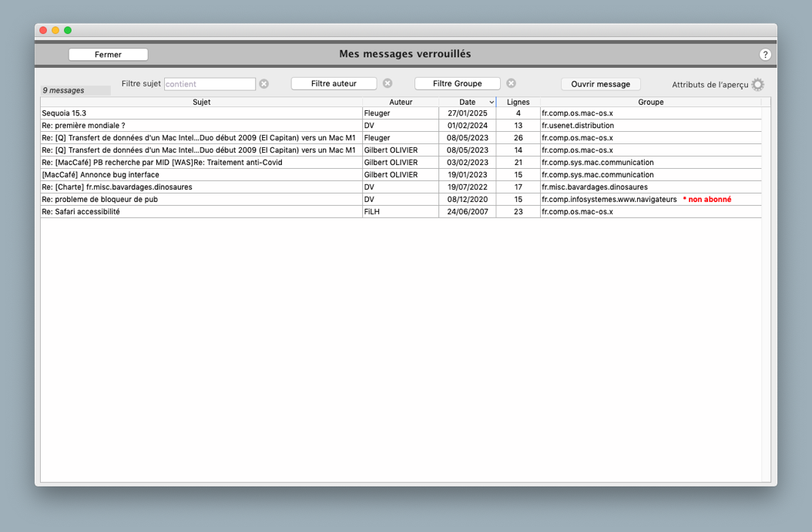Sort messages by Sujet column header
The image size is (812, 532).
pos(201,102)
